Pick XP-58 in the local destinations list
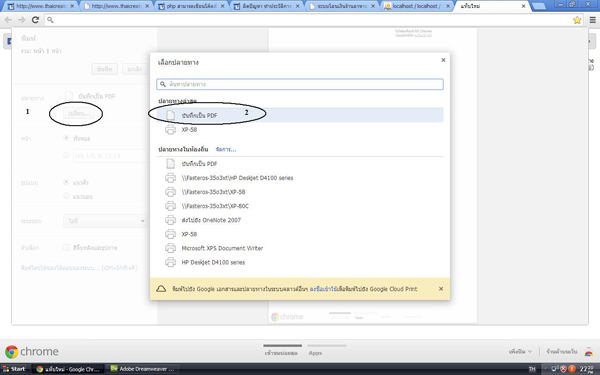Screen dimensions: 600x375 pyautogui.click(x=300, y=234)
